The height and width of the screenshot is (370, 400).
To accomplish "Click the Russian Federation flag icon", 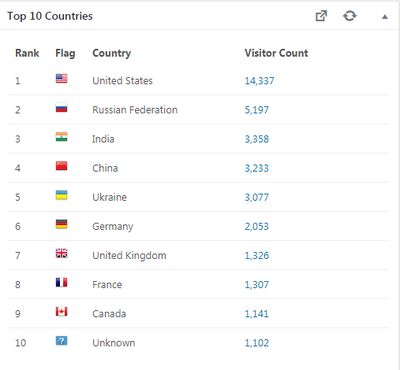I will pos(61,108).
